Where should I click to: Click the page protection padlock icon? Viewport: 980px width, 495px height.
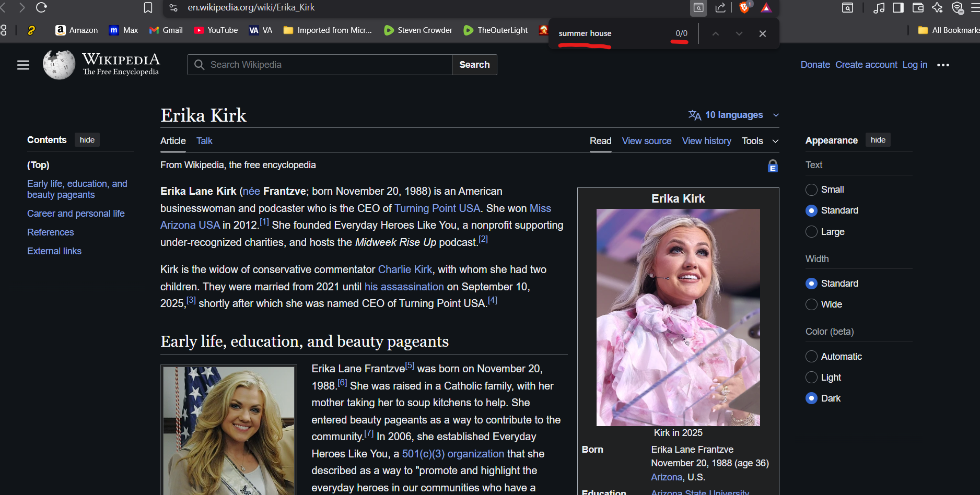click(x=773, y=166)
